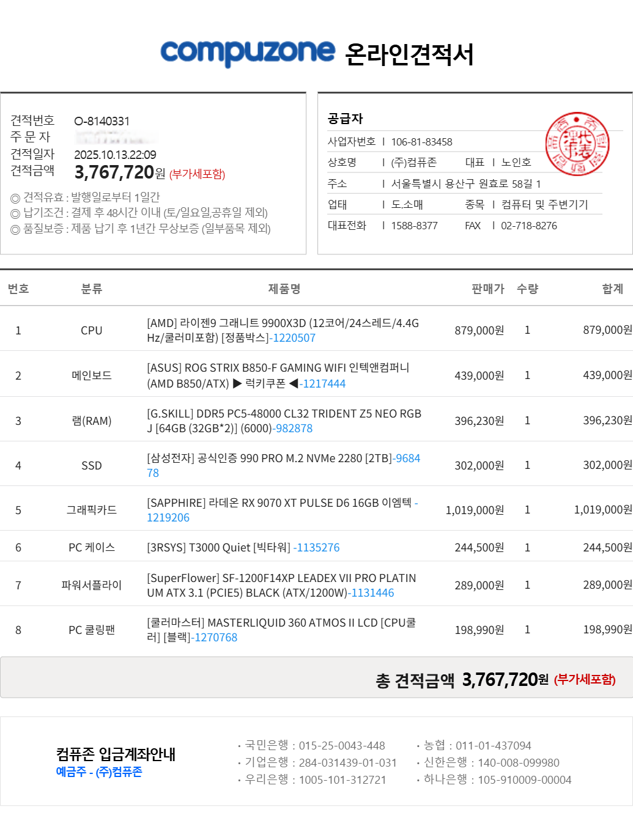Click the 판매가 column header
633x840 pixels.
[x=487, y=289]
